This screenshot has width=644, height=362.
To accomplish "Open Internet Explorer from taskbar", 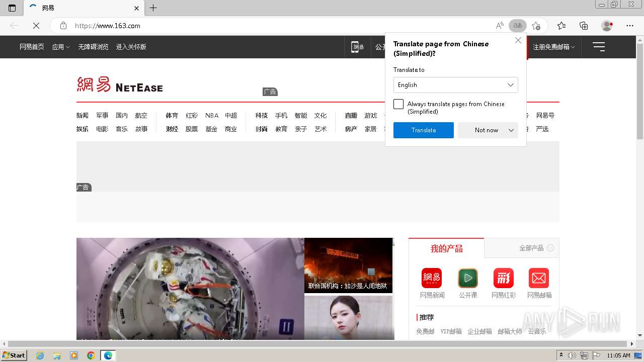I will 40,355.
